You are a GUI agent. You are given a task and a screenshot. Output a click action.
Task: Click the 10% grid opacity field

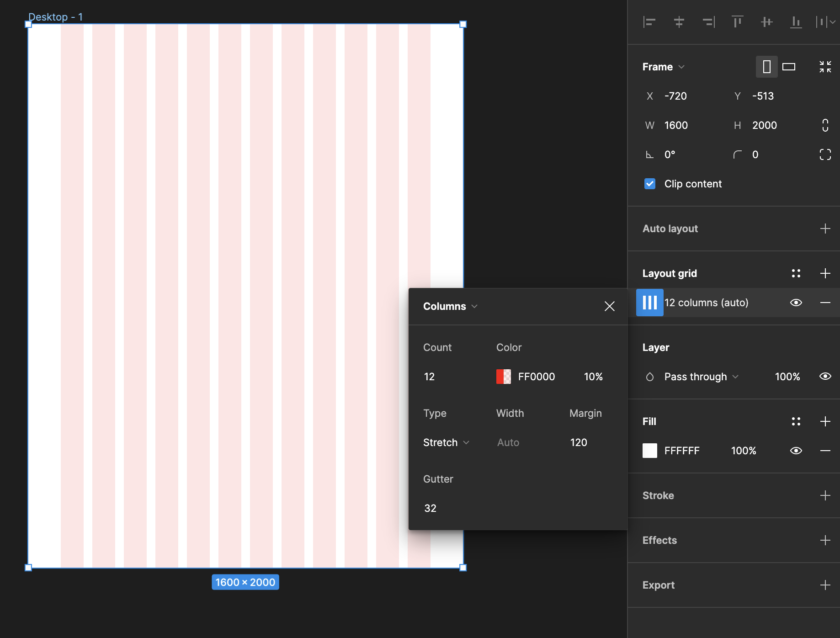pos(593,377)
